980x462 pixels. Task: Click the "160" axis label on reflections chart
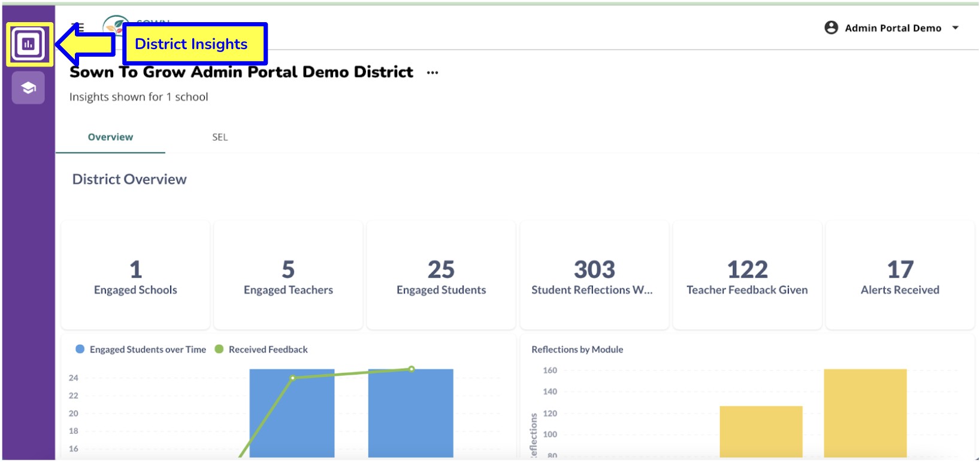[x=550, y=370]
